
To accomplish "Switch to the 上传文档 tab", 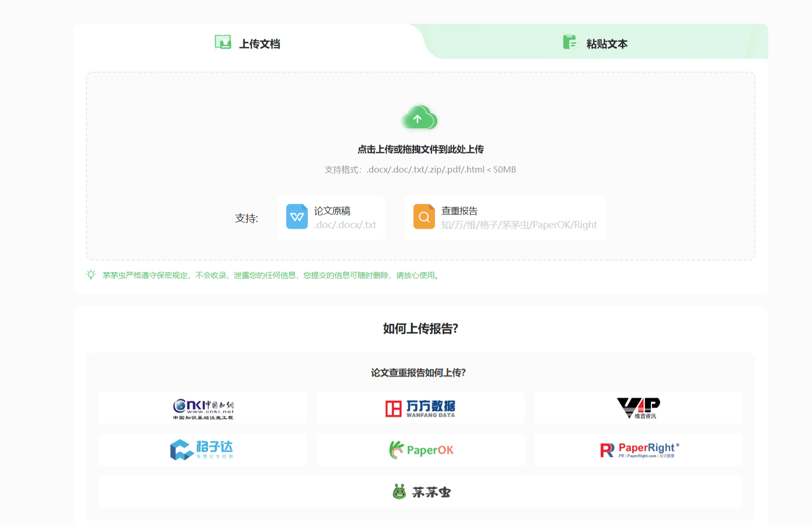I will point(248,43).
